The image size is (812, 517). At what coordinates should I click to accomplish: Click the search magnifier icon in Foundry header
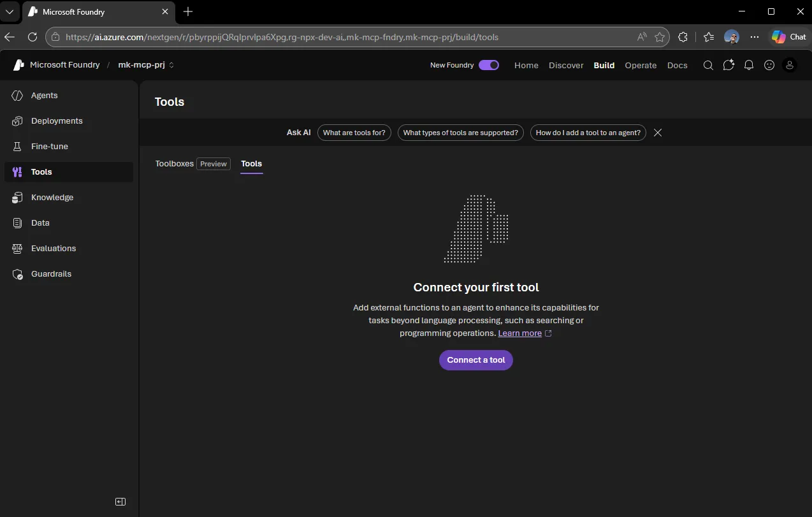coord(708,65)
